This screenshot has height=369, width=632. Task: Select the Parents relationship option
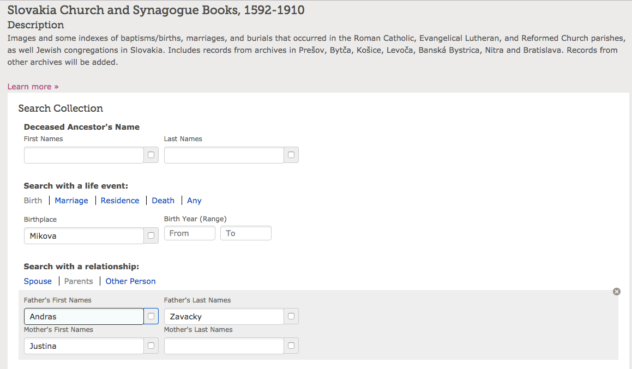click(x=79, y=281)
